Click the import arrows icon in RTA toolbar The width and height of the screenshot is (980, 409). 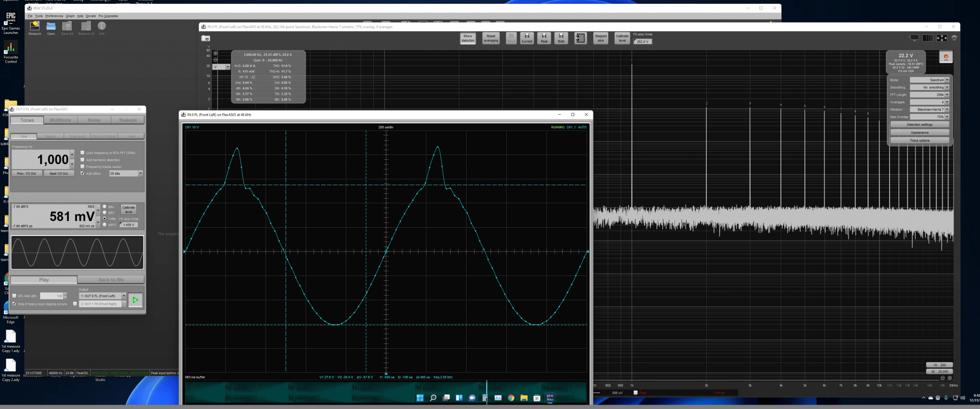pyautogui.click(x=580, y=38)
